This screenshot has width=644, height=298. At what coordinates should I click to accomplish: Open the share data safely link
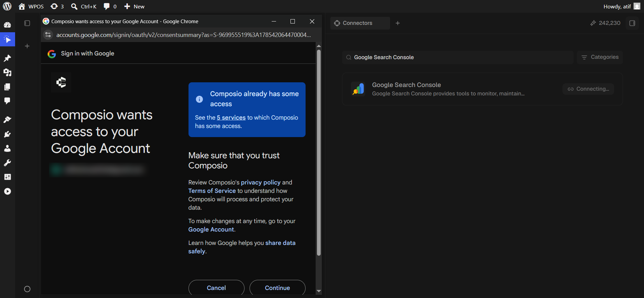pyautogui.click(x=242, y=247)
